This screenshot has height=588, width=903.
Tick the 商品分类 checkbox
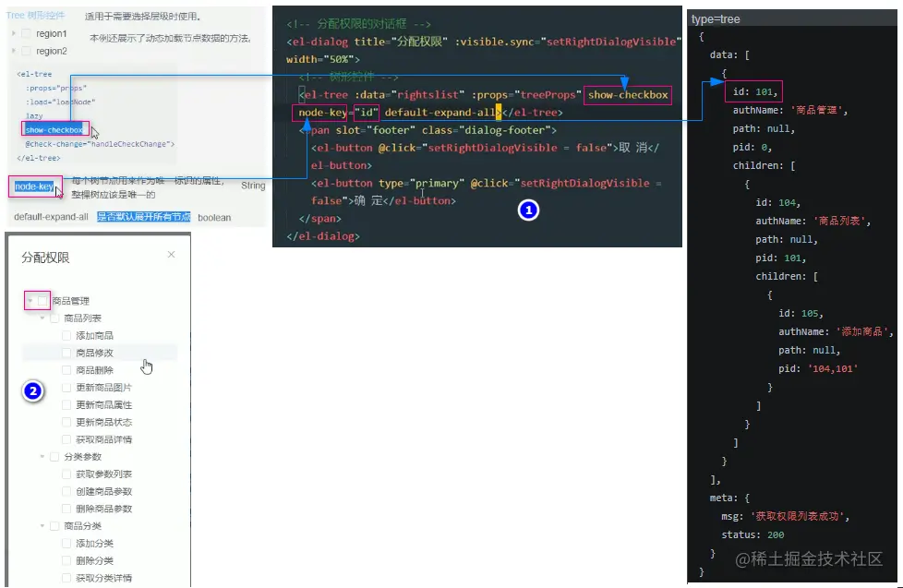[x=54, y=526]
